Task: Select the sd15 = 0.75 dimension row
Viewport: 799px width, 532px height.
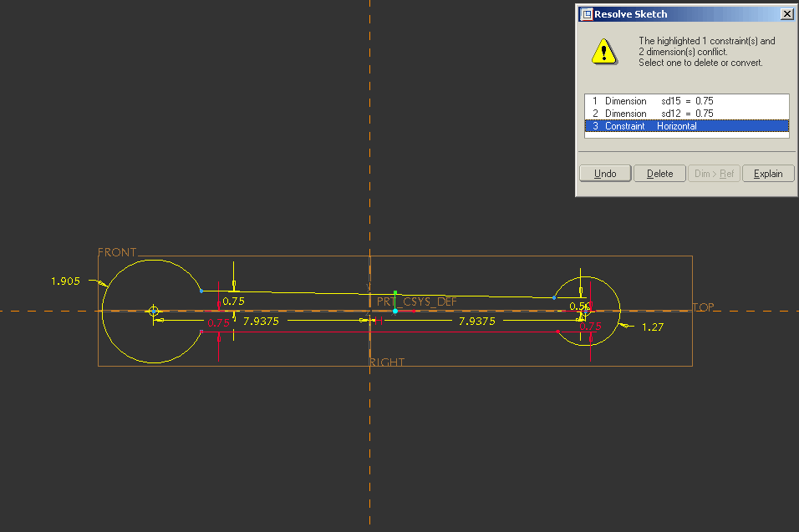Action: tap(686, 101)
